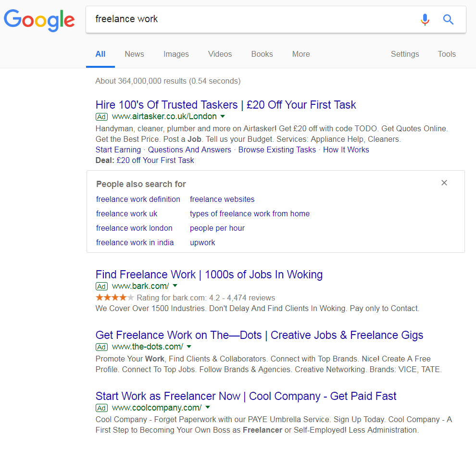Open Hire 100's Of Trusted Taskers ad

[x=225, y=105]
